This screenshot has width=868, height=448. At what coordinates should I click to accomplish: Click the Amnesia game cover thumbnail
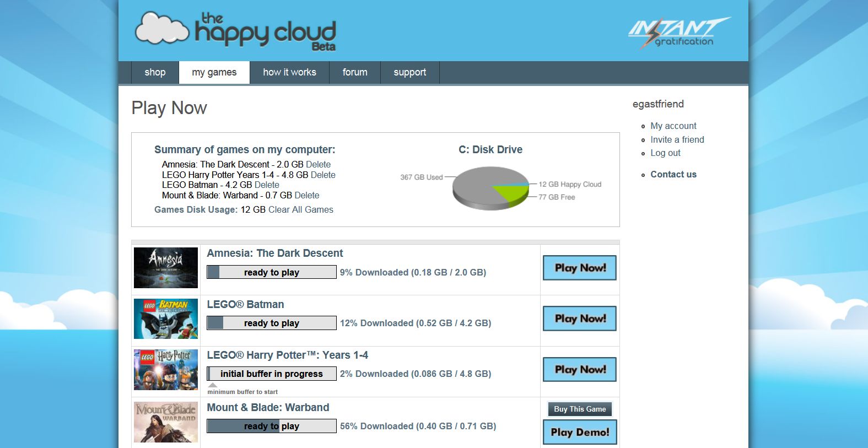(x=166, y=268)
